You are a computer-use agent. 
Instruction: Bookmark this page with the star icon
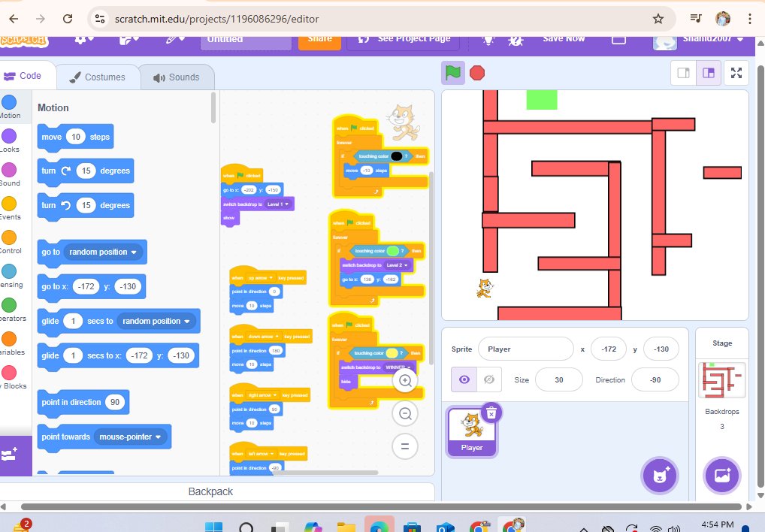pyautogui.click(x=658, y=19)
